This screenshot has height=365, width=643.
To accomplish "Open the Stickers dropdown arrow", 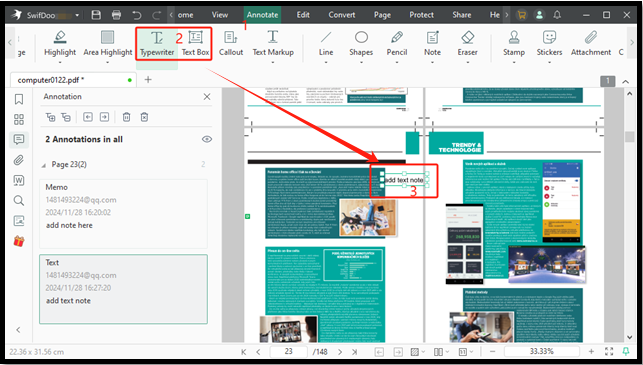I will (549, 62).
